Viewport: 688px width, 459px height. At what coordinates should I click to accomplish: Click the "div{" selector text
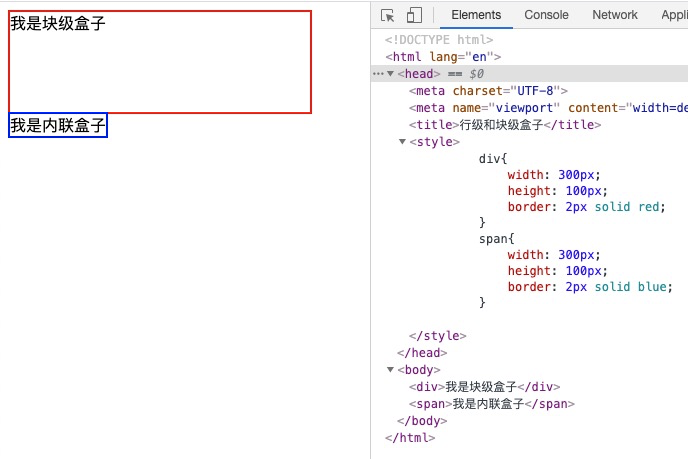(493, 159)
